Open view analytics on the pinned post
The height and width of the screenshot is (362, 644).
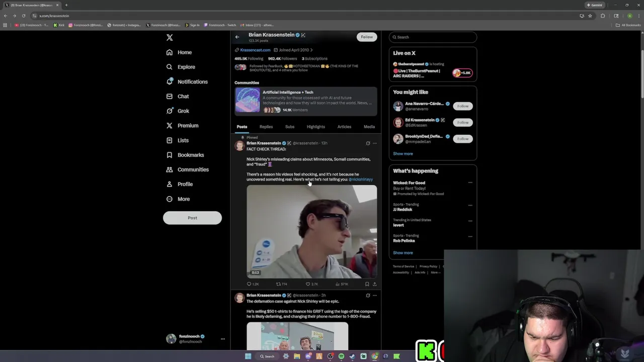[x=342, y=284]
